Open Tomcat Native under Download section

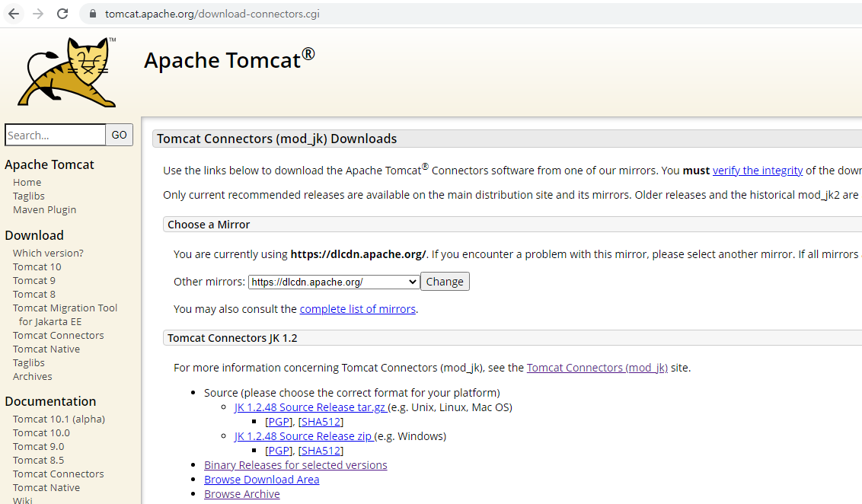coord(46,349)
